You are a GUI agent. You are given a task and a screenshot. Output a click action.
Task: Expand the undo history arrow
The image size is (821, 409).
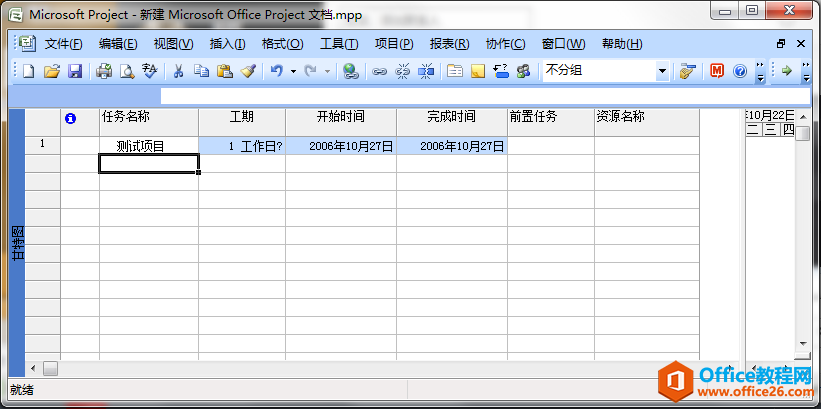point(293,71)
